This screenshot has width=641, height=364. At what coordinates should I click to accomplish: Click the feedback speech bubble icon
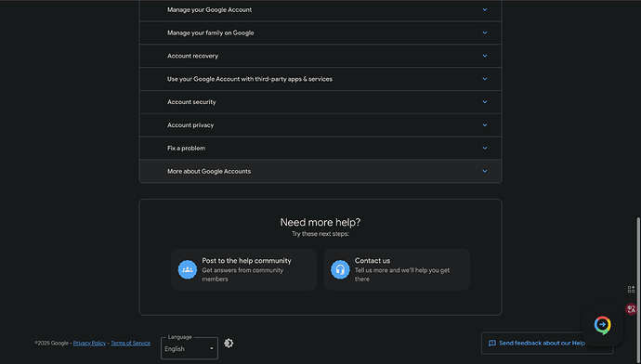point(492,344)
